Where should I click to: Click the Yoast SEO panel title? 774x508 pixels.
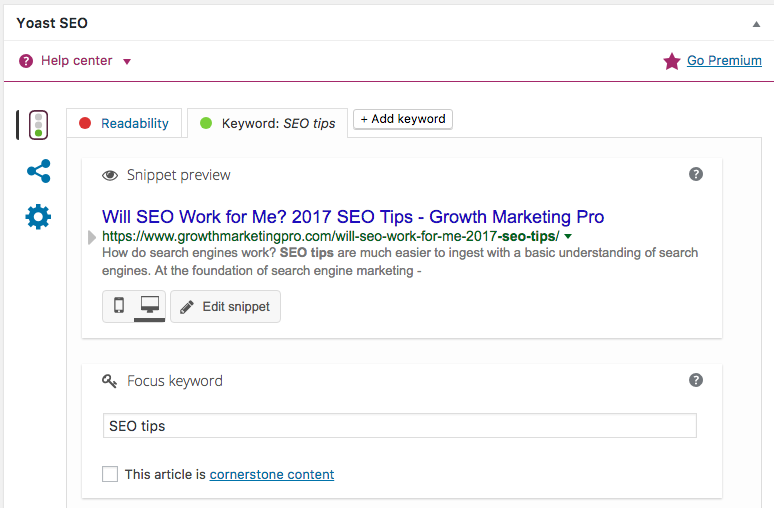tap(52, 23)
